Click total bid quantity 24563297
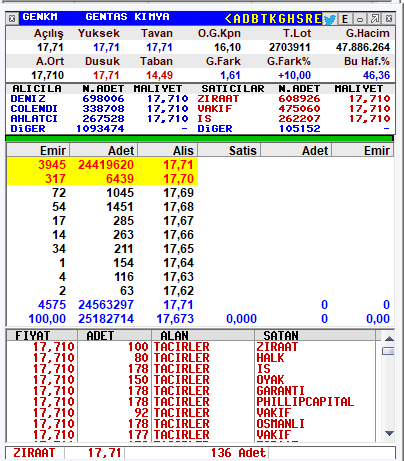Viewport: 404px width, 461px height. click(106, 305)
